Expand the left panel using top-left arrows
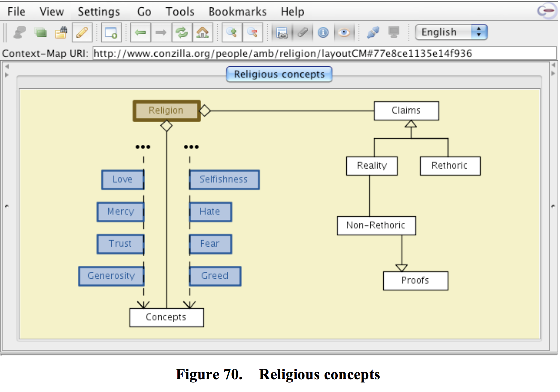 pyautogui.click(x=6, y=71)
